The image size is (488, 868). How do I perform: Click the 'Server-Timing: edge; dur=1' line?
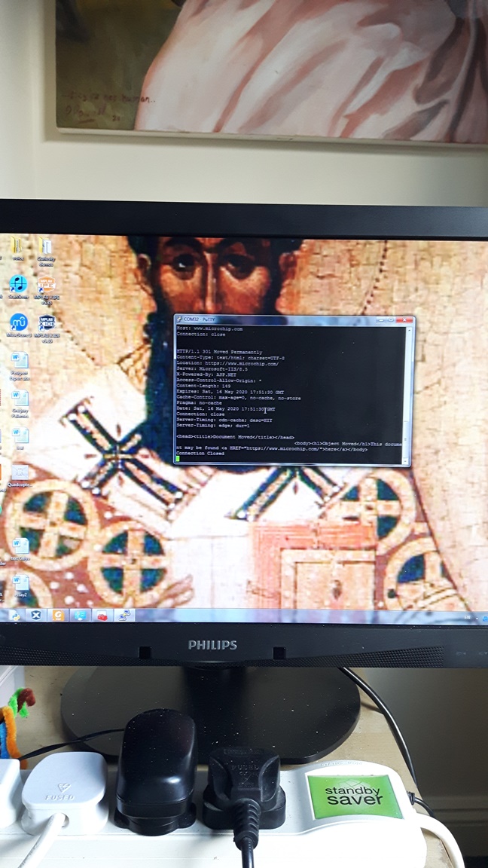[213, 426]
